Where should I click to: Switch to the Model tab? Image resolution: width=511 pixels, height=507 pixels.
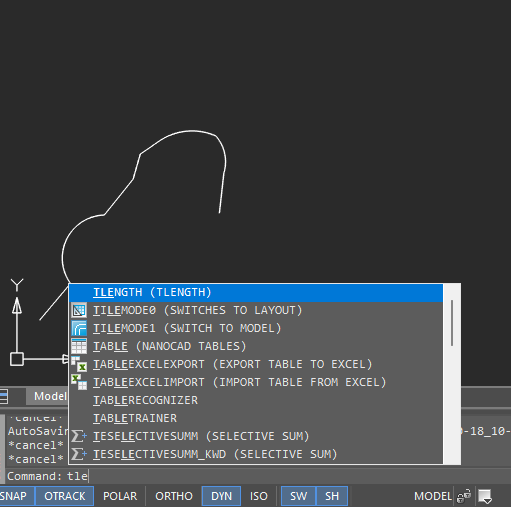50,396
